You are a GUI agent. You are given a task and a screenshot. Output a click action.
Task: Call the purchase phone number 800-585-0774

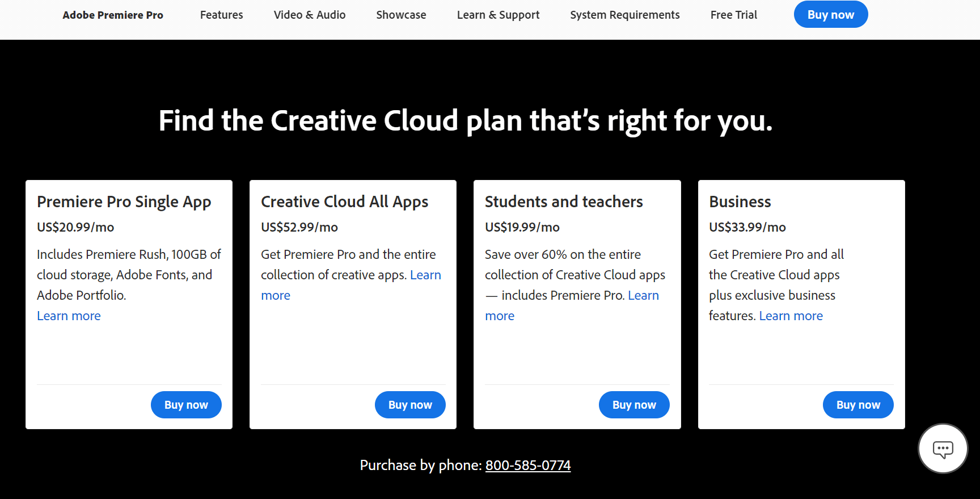(527, 466)
